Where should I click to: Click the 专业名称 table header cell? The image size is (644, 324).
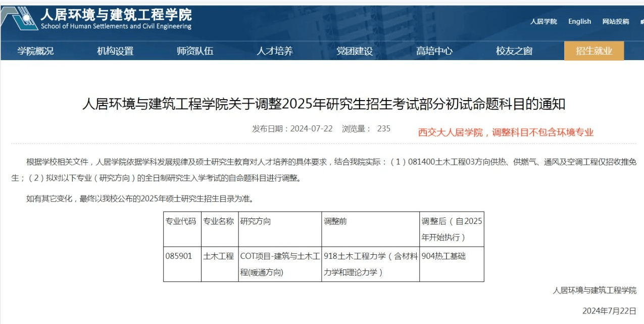coord(220,229)
